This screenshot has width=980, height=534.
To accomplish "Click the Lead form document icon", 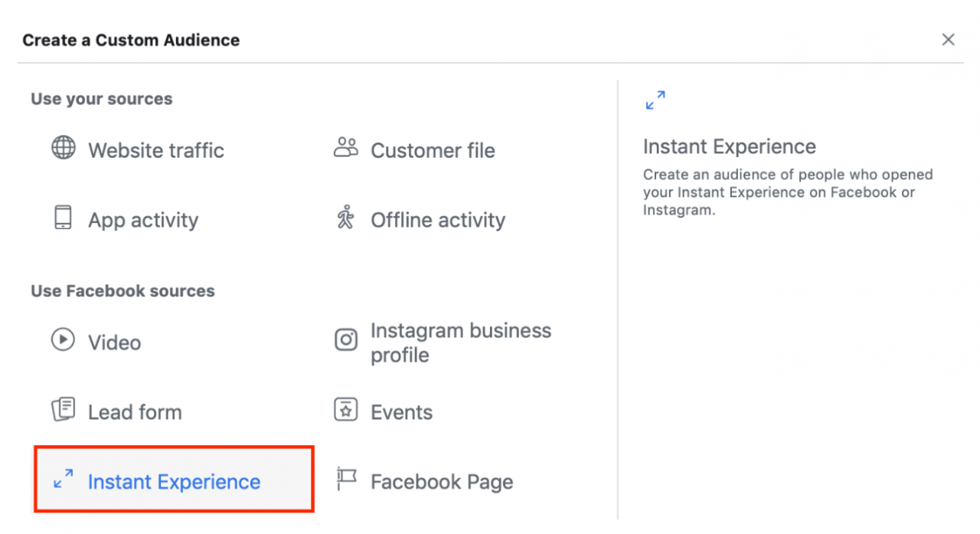I will click(63, 410).
